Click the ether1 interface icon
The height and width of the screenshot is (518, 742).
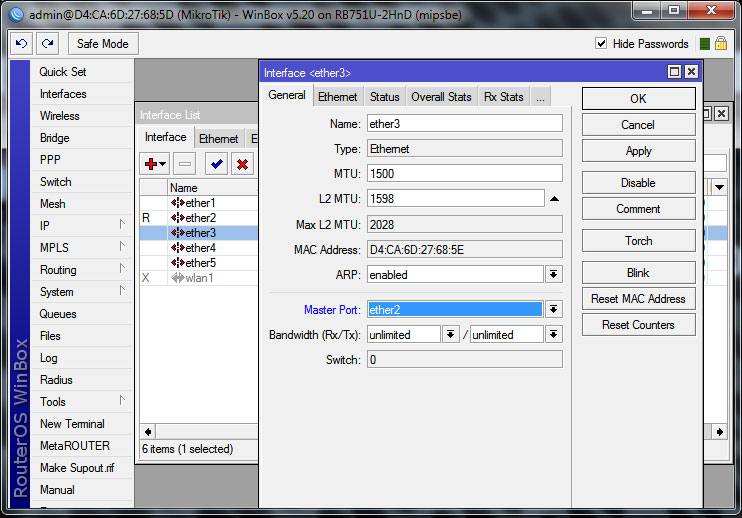click(x=177, y=203)
